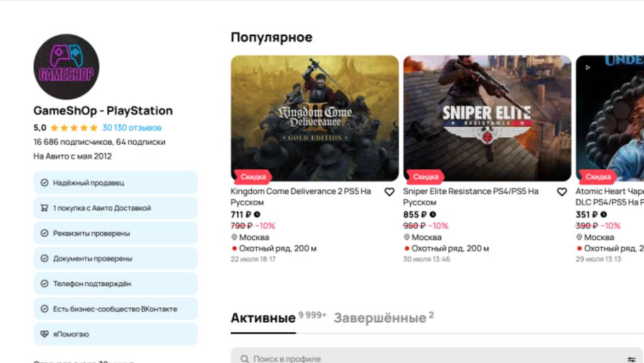The image size is (644, 363).
Task: Click the Есть бизнес-сообщество ВКонтакте badge
Action: point(115,309)
